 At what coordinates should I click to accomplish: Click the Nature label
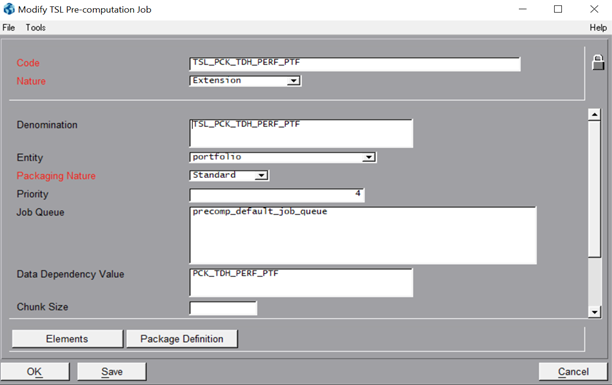click(x=31, y=81)
